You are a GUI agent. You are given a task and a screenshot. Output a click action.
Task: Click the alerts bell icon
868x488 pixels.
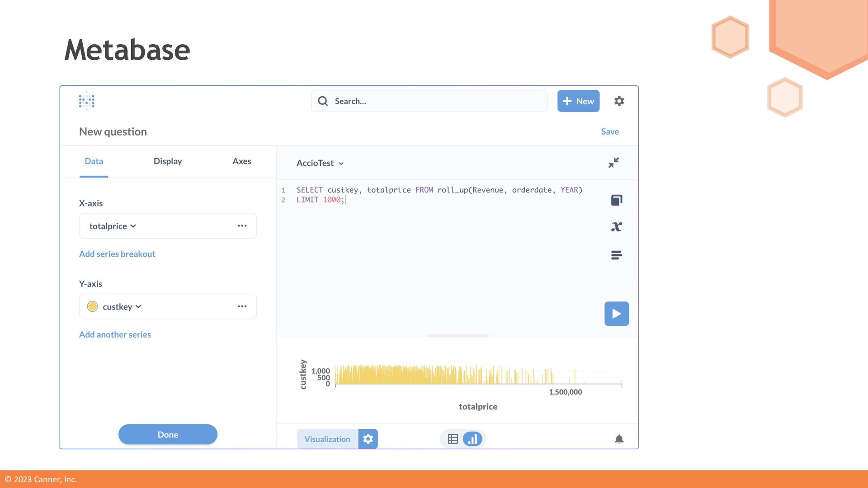[619, 439]
